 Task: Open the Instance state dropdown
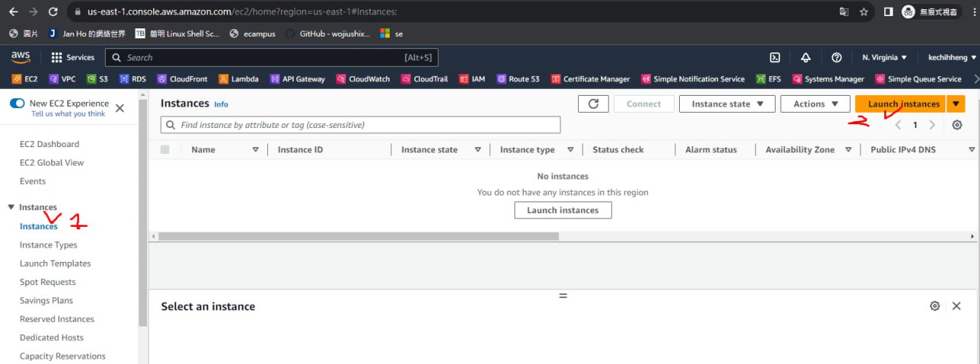click(x=727, y=104)
